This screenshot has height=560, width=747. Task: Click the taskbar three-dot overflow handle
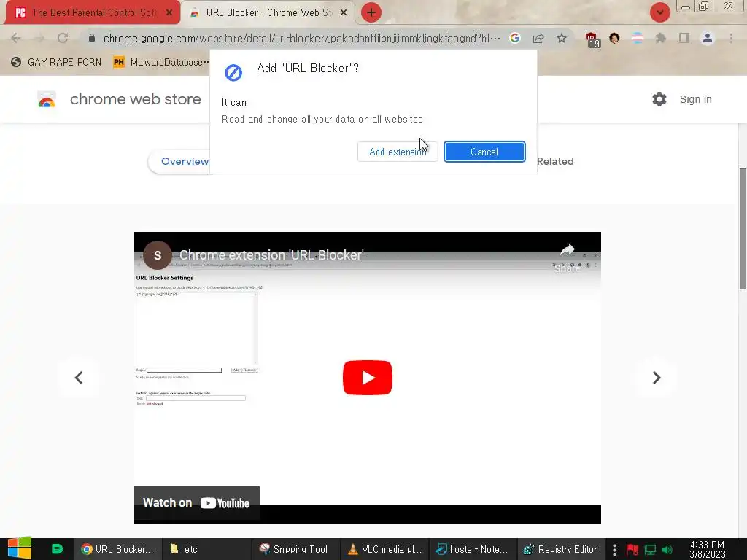[x=614, y=550]
